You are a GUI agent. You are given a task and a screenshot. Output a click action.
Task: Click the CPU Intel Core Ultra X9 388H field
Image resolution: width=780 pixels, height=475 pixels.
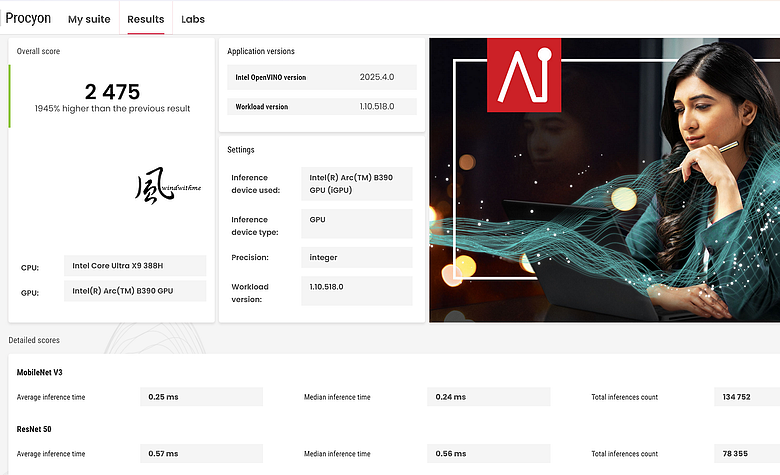point(135,266)
